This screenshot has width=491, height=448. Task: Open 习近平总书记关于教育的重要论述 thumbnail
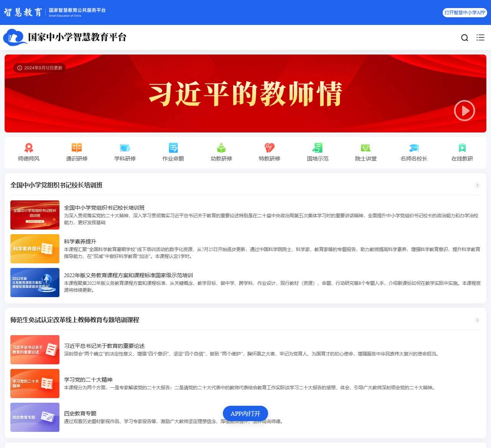(35, 350)
